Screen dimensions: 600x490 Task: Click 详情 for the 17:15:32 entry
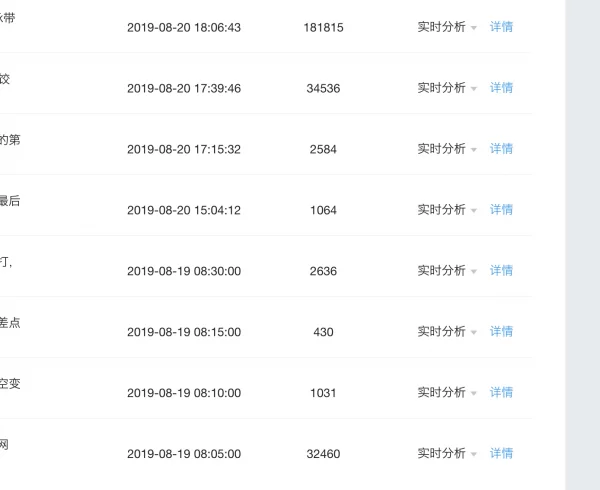pos(501,149)
